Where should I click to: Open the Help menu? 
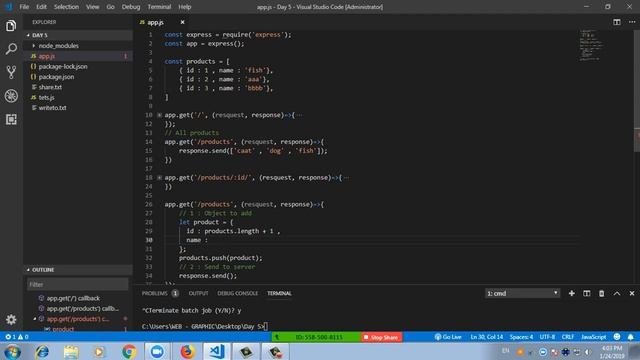click(184, 7)
